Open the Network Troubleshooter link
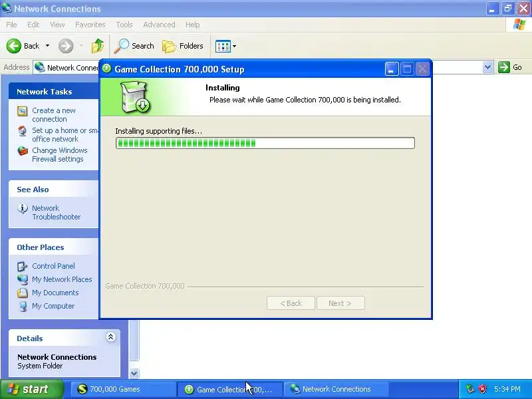This screenshot has height=399, width=532. click(x=57, y=212)
